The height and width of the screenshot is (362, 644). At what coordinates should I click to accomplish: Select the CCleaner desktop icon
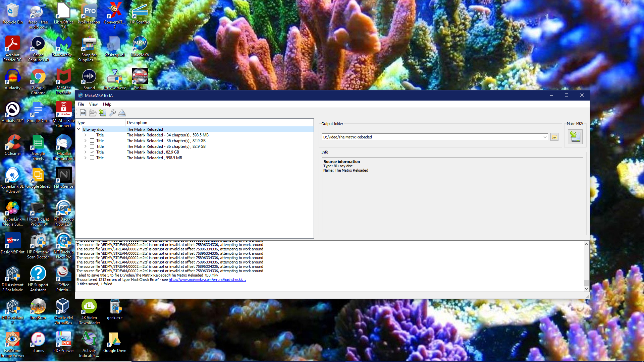13,145
